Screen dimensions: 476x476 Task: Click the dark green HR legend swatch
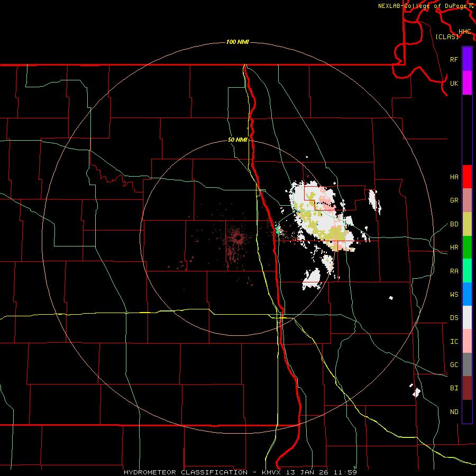[467, 248]
